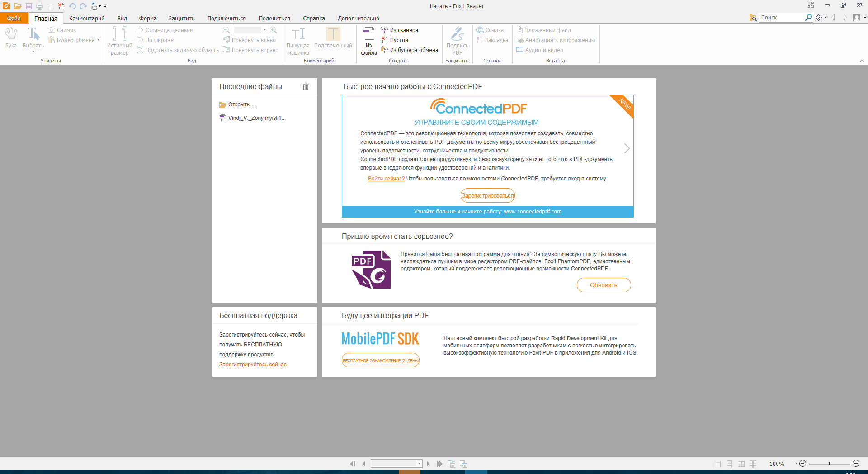Click the search magnifier icon in Поиск box

coord(808,18)
